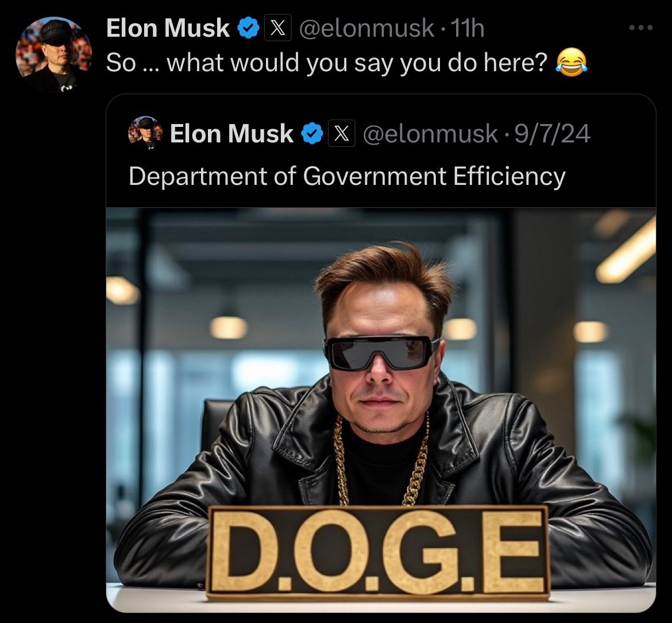
Task: Open @elonmusk handle in the quoted tweet
Action: coord(430,134)
